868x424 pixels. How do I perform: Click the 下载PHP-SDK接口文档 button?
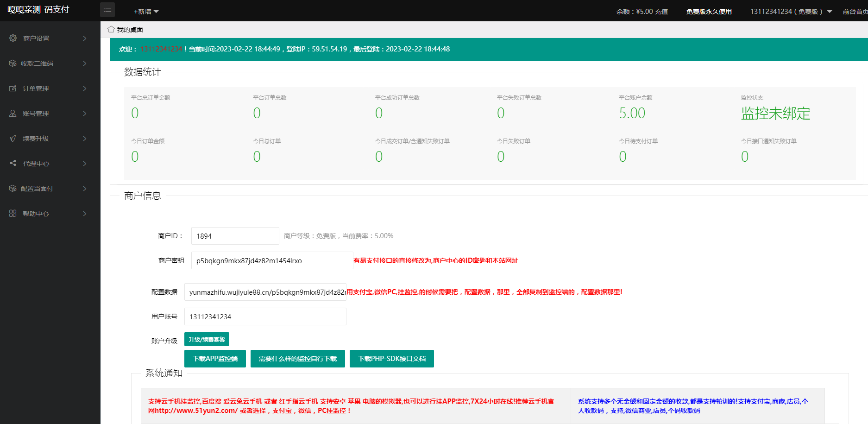click(x=391, y=359)
